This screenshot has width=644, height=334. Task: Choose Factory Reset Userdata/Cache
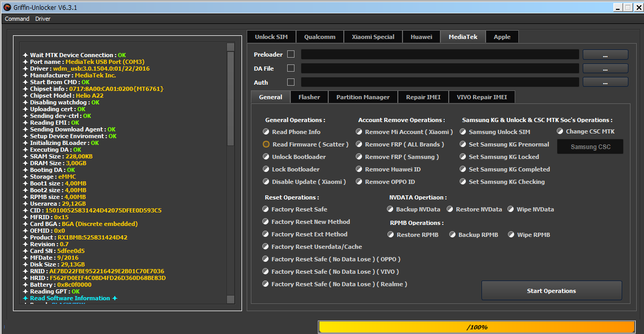[x=312, y=247]
